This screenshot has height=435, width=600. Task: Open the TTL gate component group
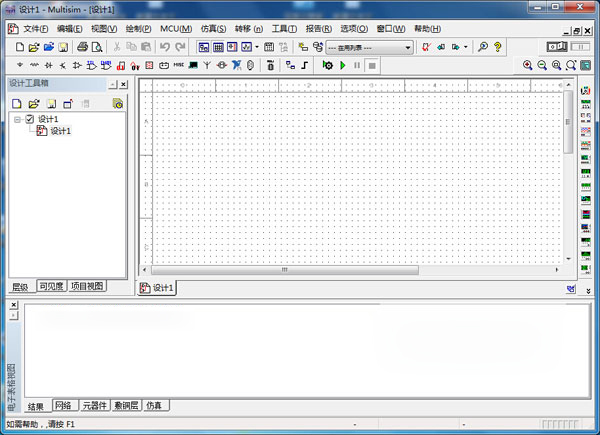point(91,65)
